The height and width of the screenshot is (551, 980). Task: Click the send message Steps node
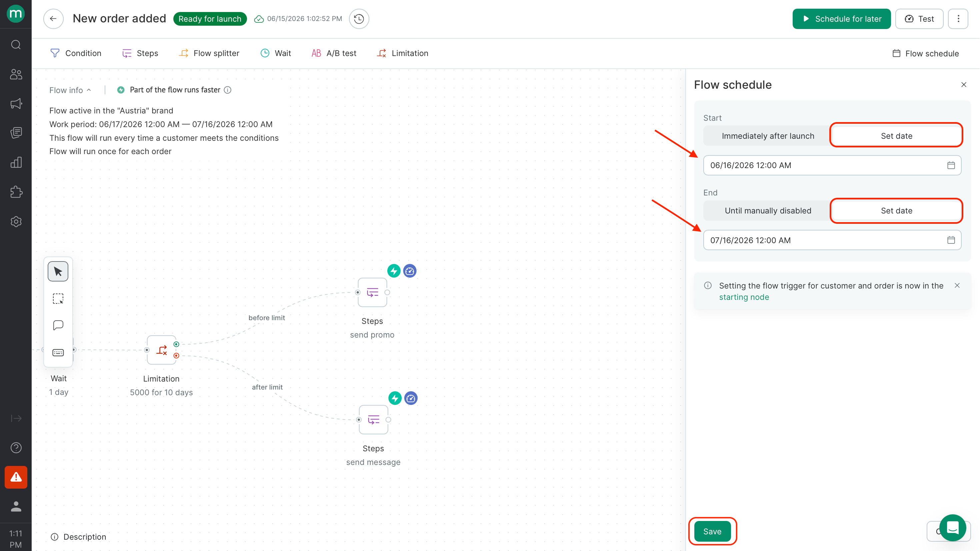tap(374, 420)
